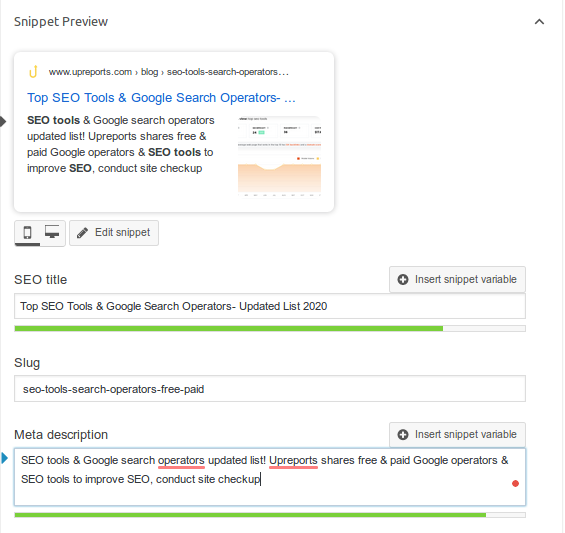The height and width of the screenshot is (533, 565).
Task: Switch to desktop preview icon
Action: (52, 232)
